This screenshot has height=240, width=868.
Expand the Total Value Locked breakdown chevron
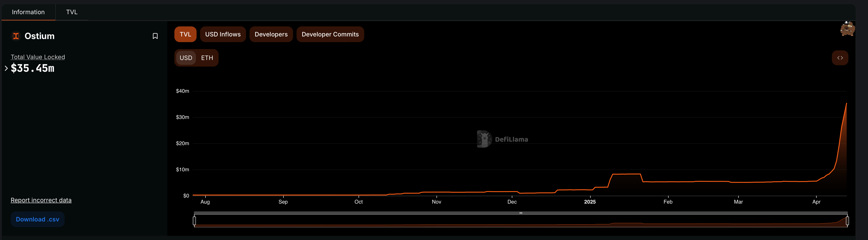(6, 68)
